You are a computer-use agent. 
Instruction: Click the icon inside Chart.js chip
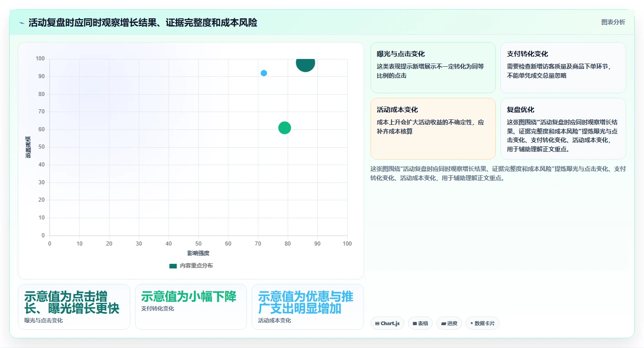point(377,323)
